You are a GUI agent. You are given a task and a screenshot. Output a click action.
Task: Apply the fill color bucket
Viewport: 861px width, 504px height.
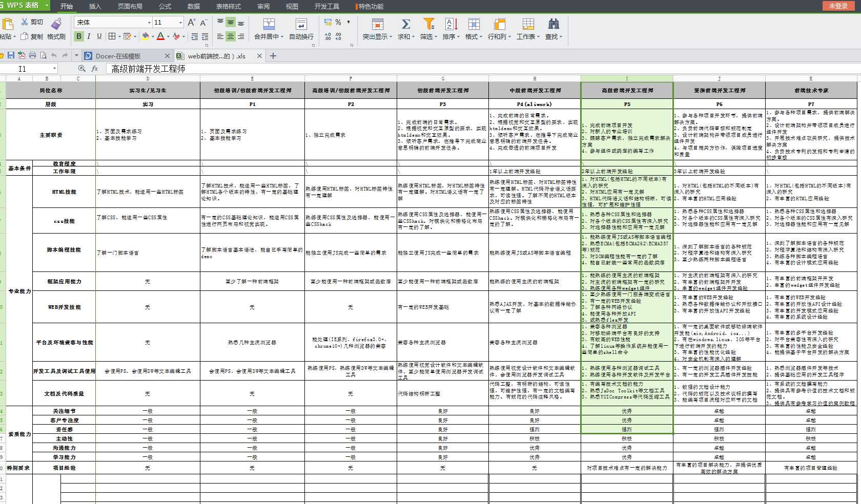point(146,36)
